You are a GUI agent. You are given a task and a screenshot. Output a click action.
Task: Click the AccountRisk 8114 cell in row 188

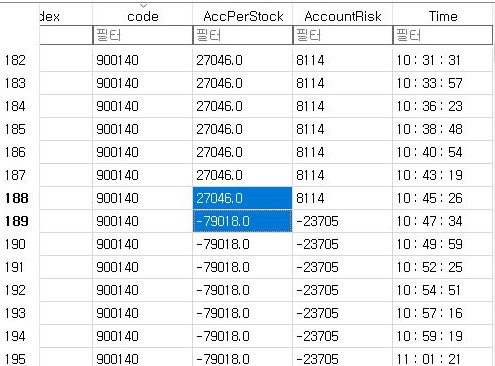[x=343, y=198]
